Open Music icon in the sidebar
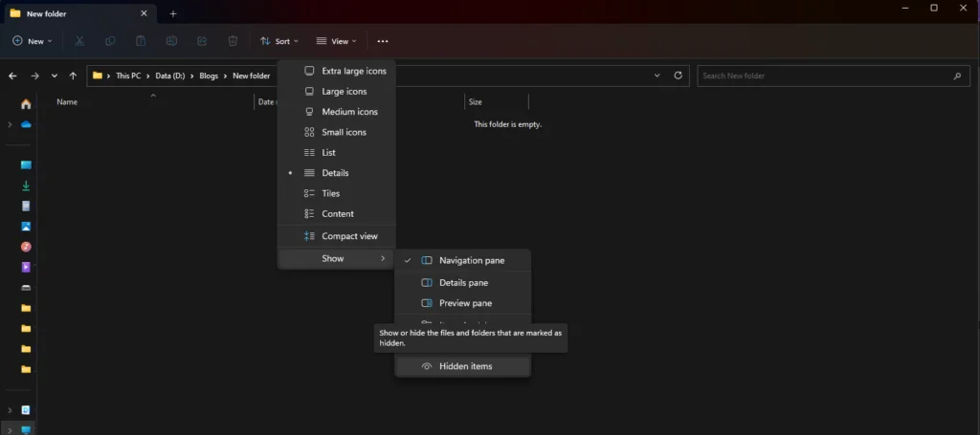The width and height of the screenshot is (980, 435). pos(26,247)
